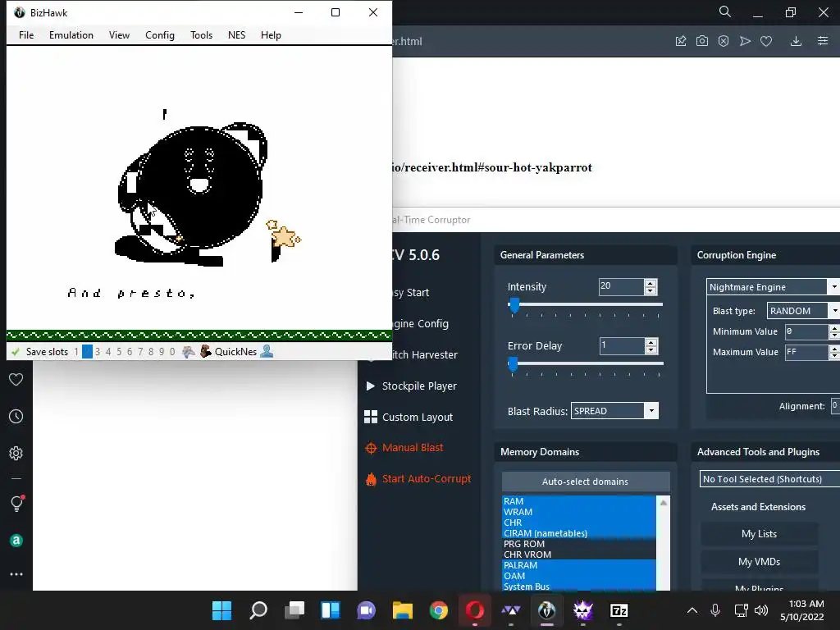Open the No Tool Selected (Shortcuts) dropdown
Screen dimensions: 840x630
click(769, 479)
